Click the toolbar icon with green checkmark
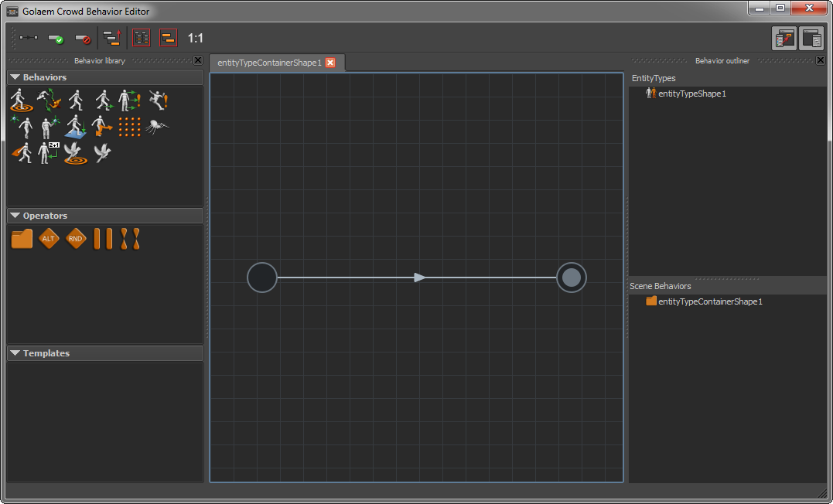833x504 pixels. [x=56, y=38]
